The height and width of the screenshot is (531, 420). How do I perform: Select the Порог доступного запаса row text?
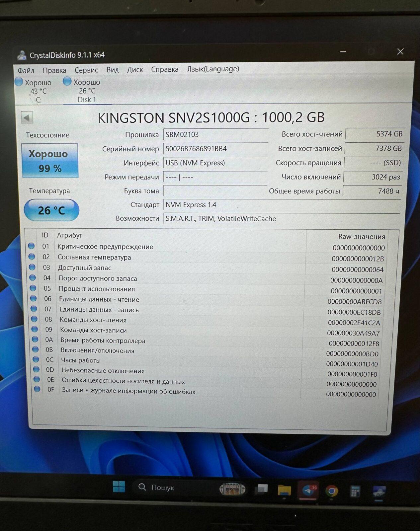98,278
